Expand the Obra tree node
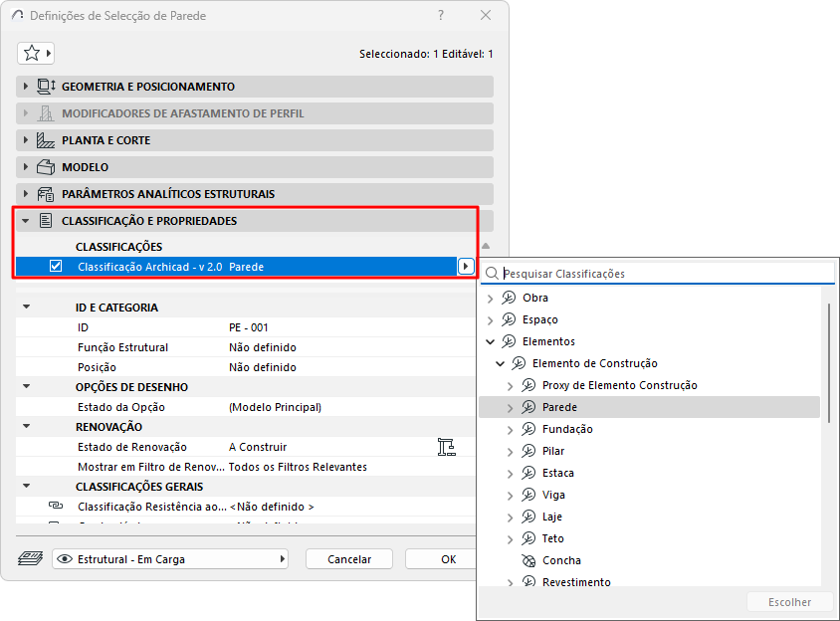Viewport: 840px width, 621px height. [490, 299]
